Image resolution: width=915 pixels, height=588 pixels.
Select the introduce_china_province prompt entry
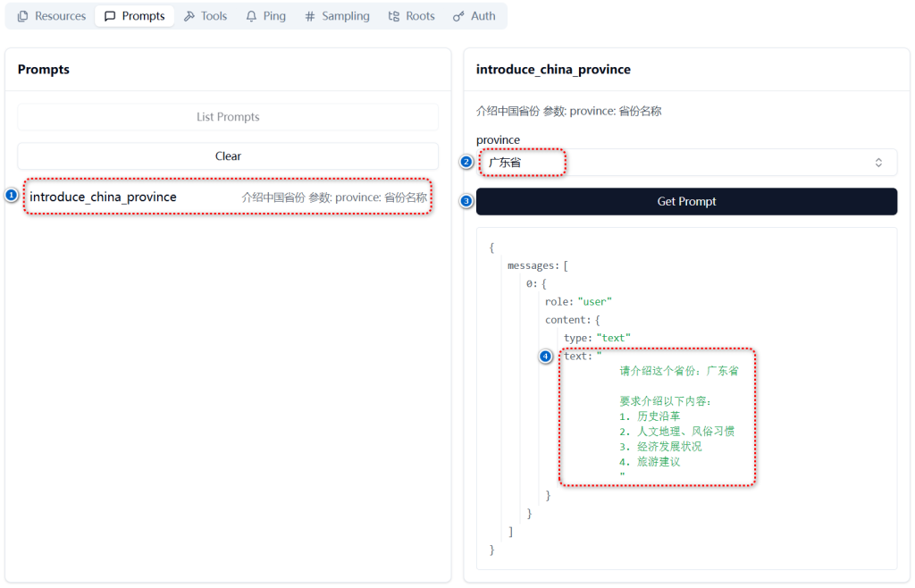[x=228, y=197]
